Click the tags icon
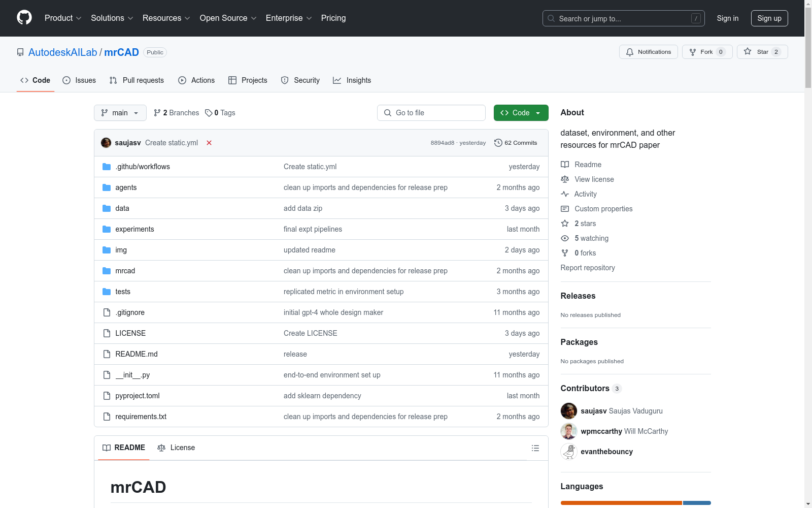 coord(209,113)
